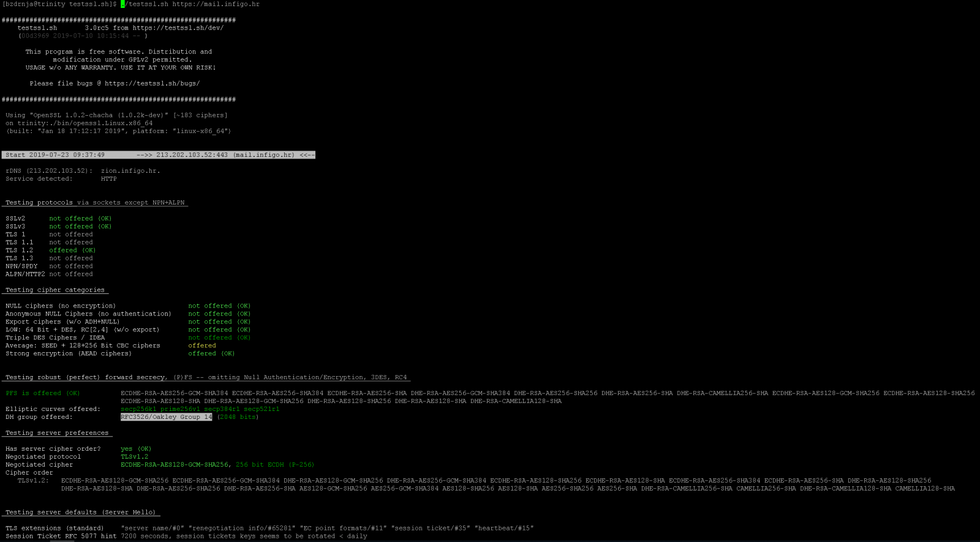Click the 'Testing server defaults (Server Hello)' heading
This screenshot has height=542, width=980.
point(81,513)
